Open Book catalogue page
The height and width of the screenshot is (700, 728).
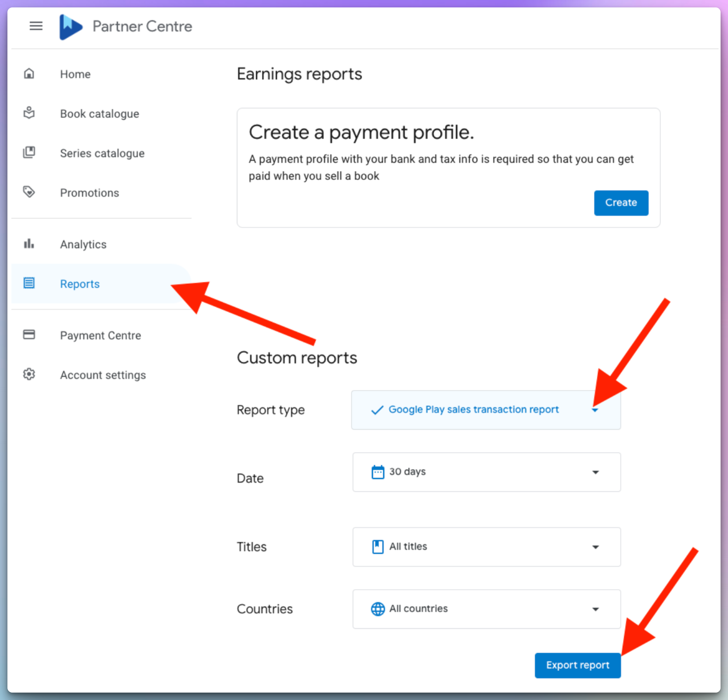(101, 114)
